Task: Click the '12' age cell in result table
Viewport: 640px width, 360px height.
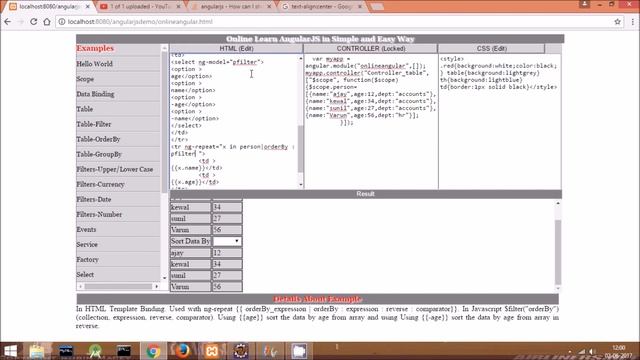Action: coord(227,253)
